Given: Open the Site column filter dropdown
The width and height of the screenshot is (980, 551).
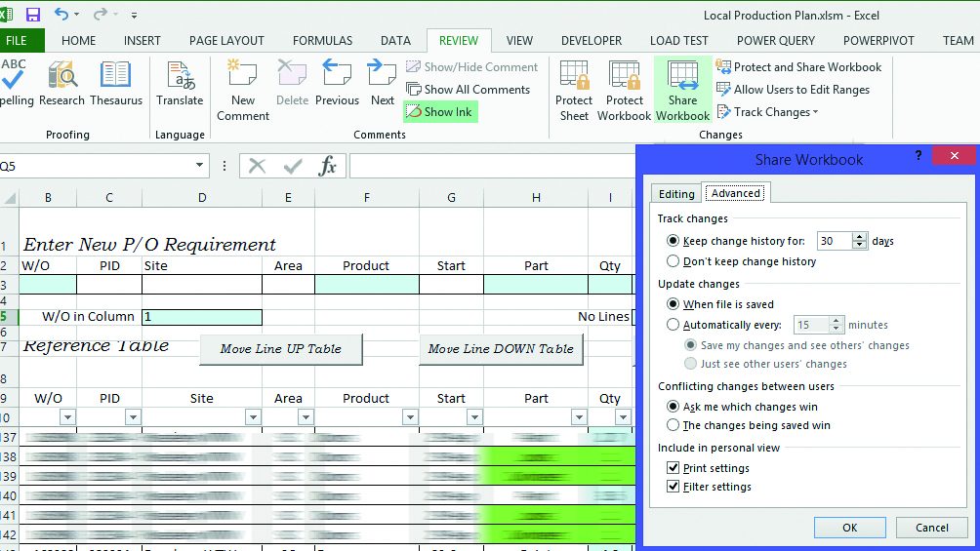Looking at the screenshot, I should coord(253,416).
